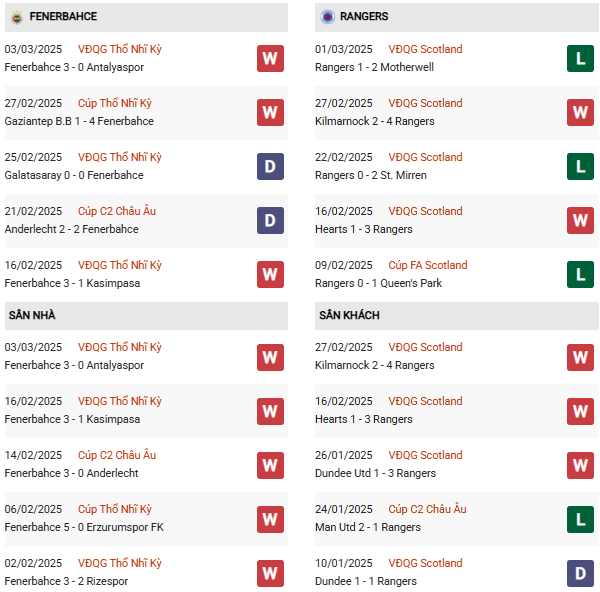600x592 pixels.
Task: Click the L badge for Rangers 1-2 Motherwell
Action: [580, 58]
